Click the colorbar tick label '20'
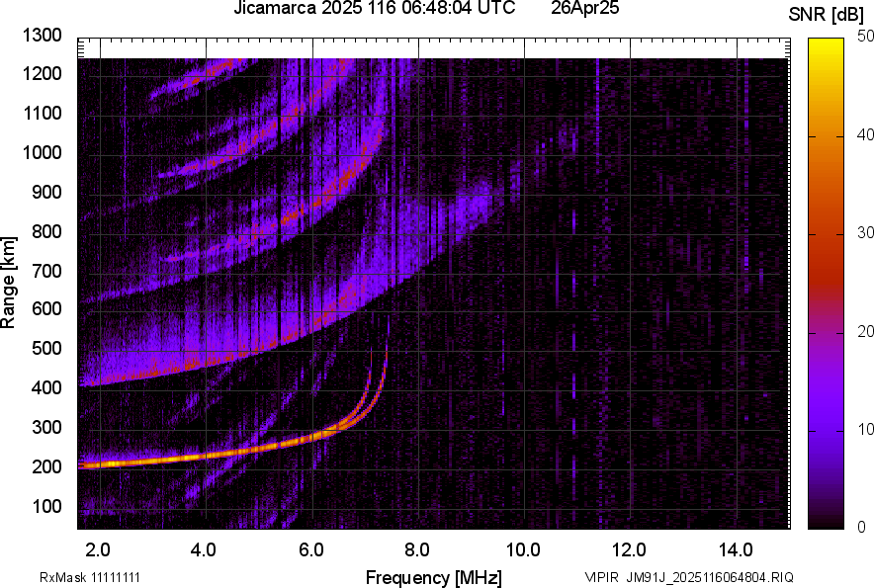The width and height of the screenshot is (874, 588). [865, 331]
